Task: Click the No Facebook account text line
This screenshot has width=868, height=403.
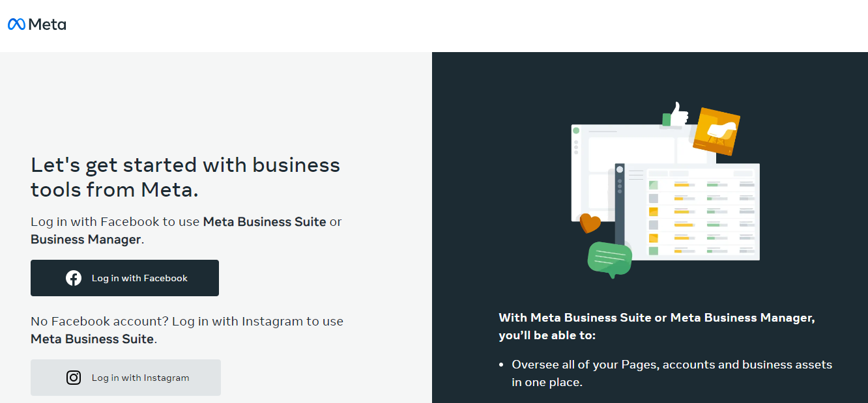Action: [186, 320]
